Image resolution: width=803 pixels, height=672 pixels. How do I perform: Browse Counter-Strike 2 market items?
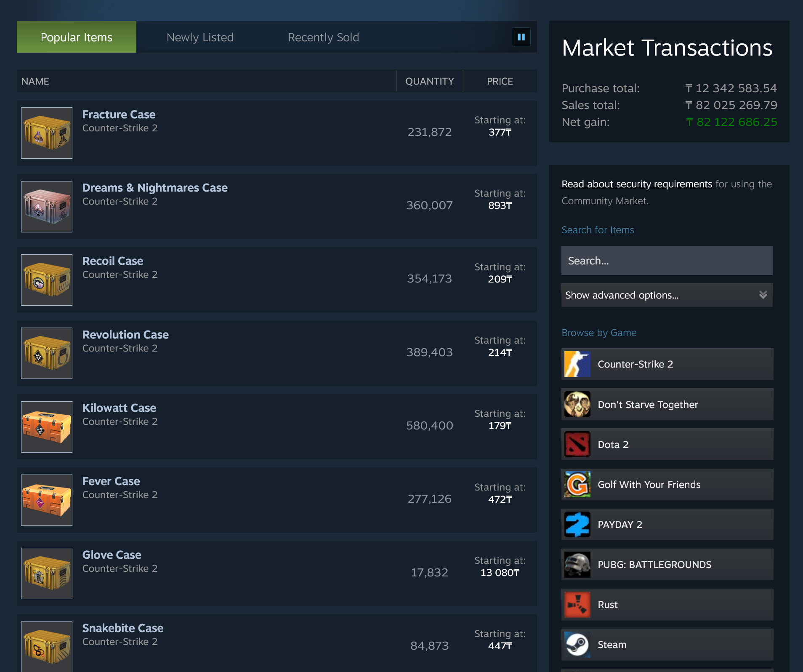click(667, 364)
